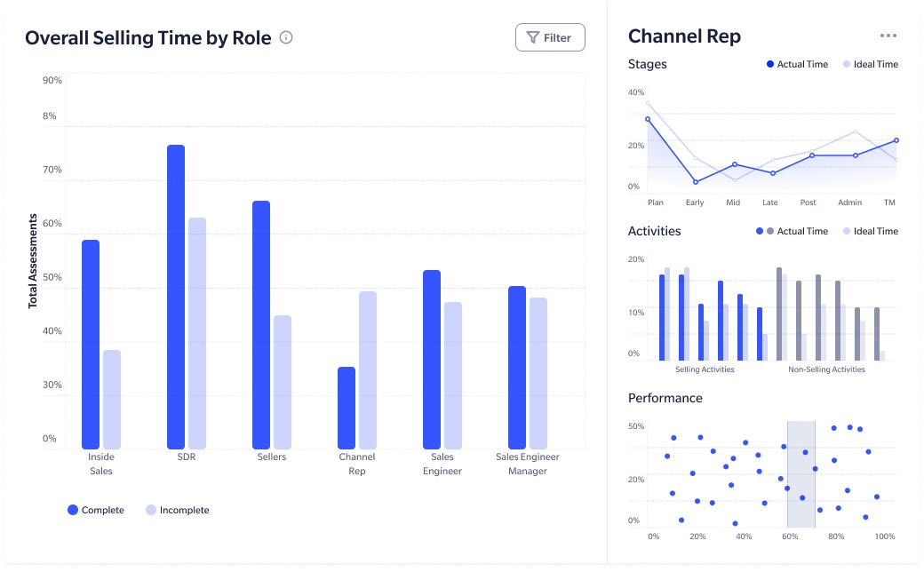Toggle Actual Time legend in Activities chart

(792, 232)
